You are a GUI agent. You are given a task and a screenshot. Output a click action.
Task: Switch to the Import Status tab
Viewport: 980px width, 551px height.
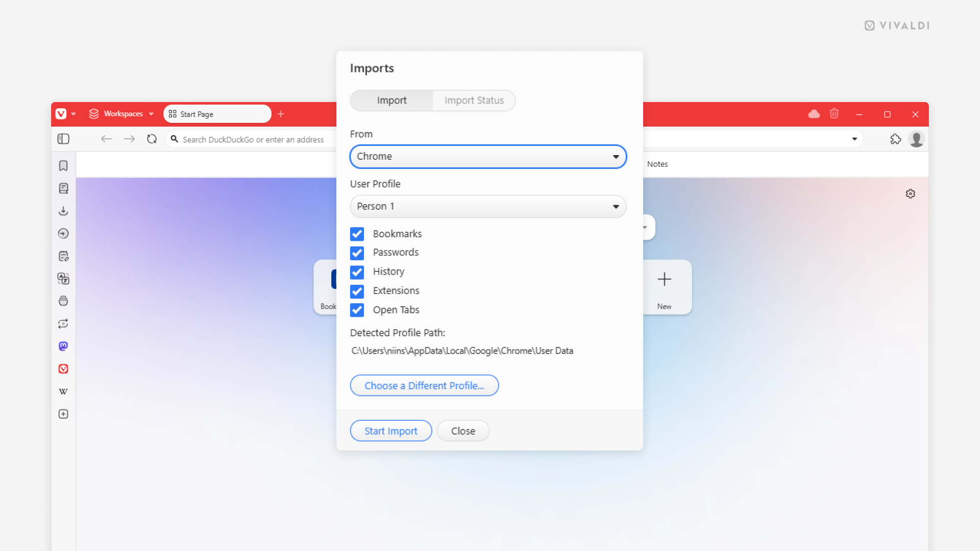[474, 100]
